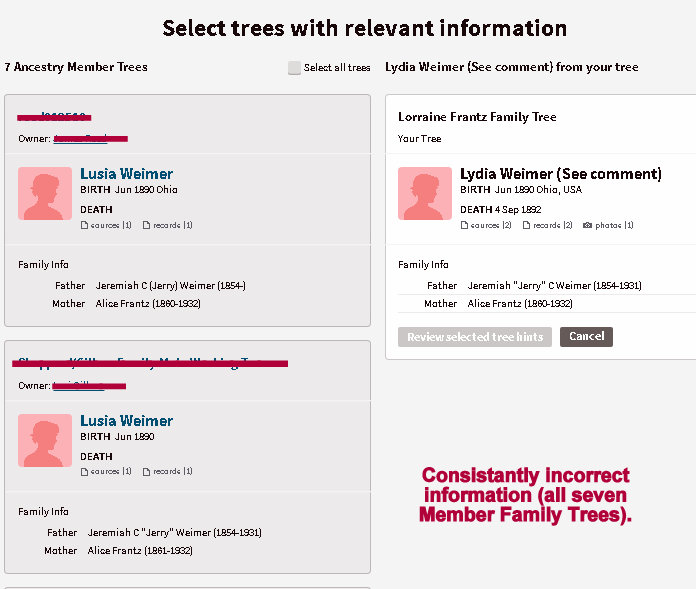
Task: Check the Select all trees checkbox
Action: pyautogui.click(x=294, y=68)
